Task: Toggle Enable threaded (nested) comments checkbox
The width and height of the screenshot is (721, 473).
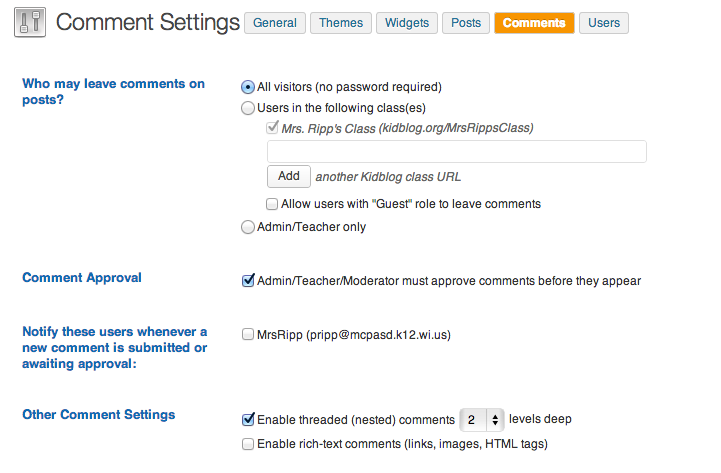Action: click(248, 420)
